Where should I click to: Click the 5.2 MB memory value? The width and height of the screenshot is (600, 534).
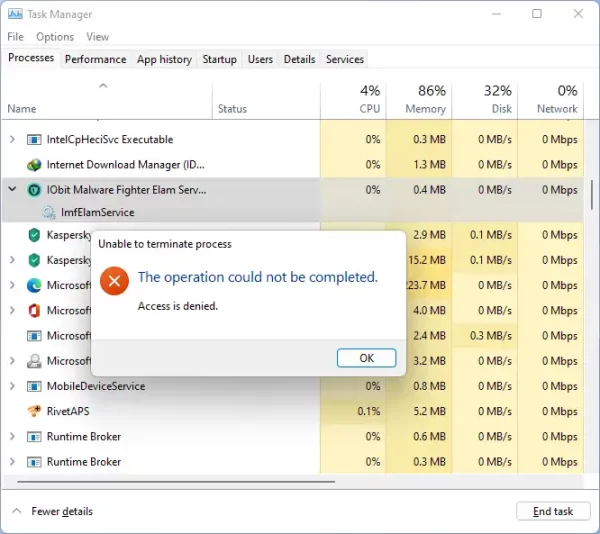pos(429,412)
